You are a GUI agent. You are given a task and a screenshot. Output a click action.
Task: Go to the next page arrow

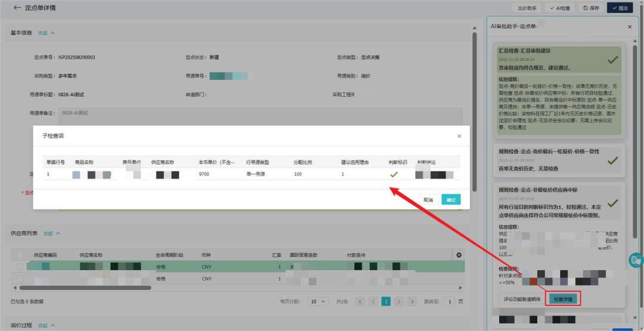tap(400, 302)
